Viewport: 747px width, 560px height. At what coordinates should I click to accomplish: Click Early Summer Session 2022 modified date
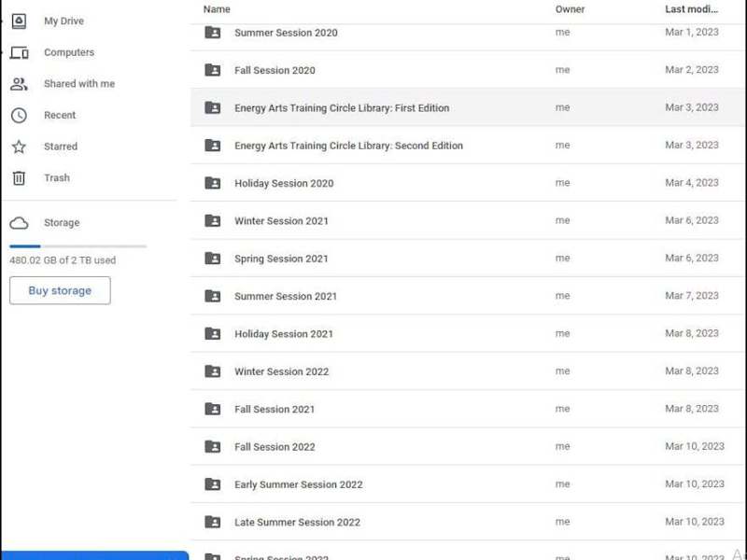[x=695, y=483]
